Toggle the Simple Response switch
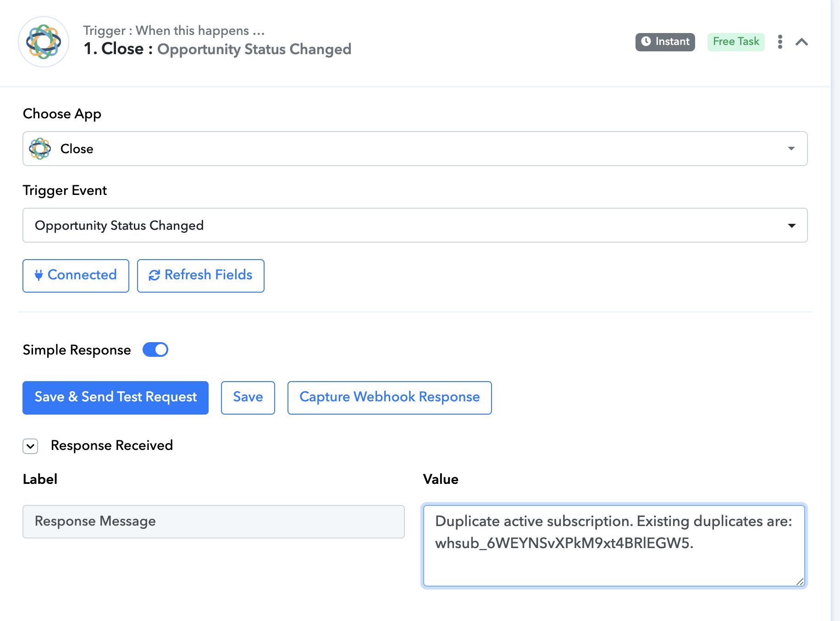The image size is (840, 621). click(x=155, y=349)
